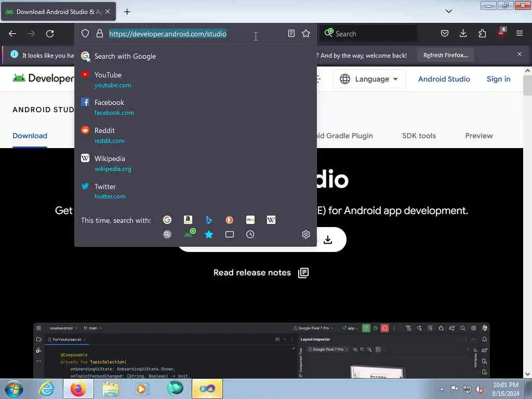
Task: Click the scroll down arrow
Action: [x=527, y=374]
